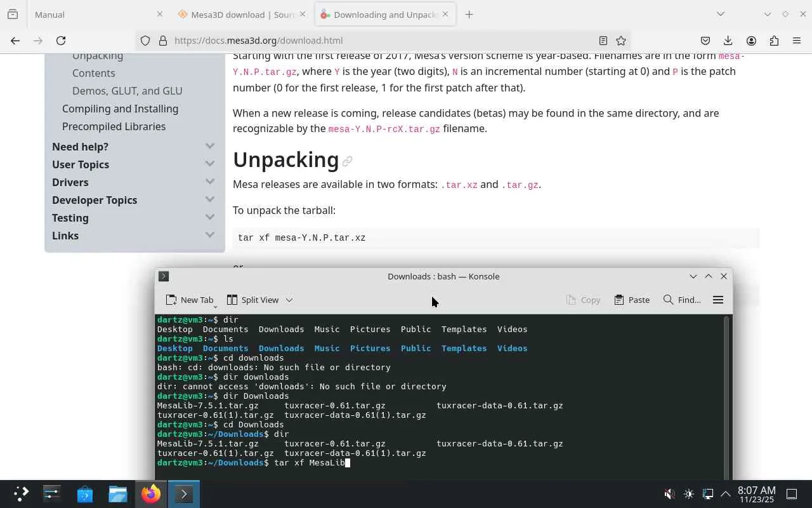Screen dimensions: 812x508
Task: Select the Downloading and Unpacking tab
Action: coord(385,14)
